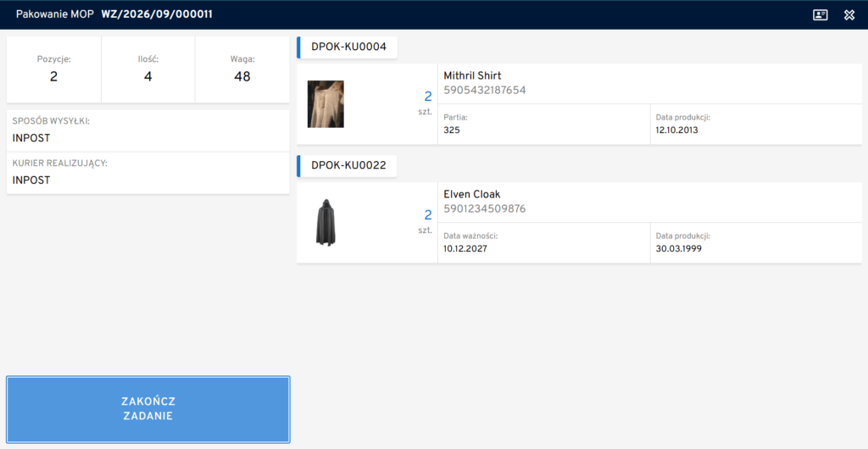Click the Kurier realizujący INPOST field
This screenshot has height=449, width=868.
click(x=147, y=173)
